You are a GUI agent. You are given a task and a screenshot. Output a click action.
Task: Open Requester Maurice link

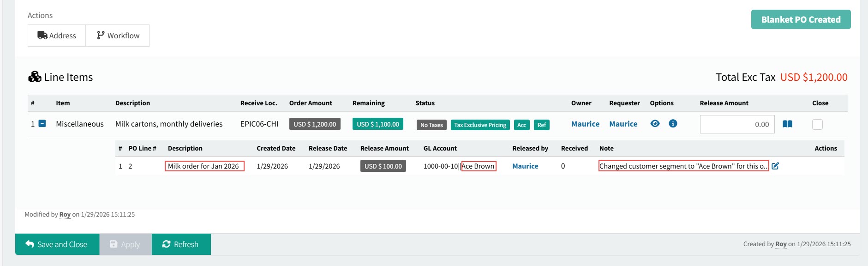(x=623, y=124)
